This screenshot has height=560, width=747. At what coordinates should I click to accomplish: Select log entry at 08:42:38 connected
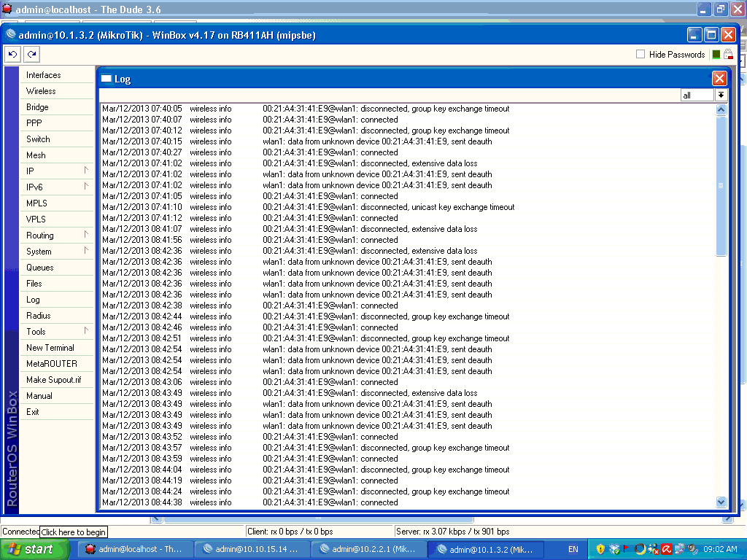407,306
